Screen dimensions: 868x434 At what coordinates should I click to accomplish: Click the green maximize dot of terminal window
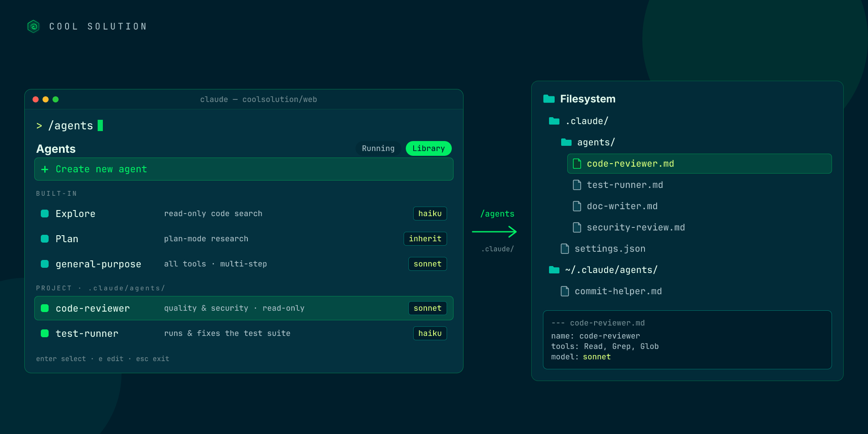pos(56,99)
